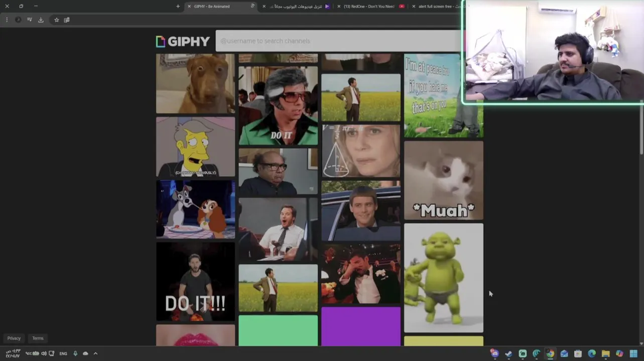The height and width of the screenshot is (361, 644).
Task: Click the battery status tray icon
Action: point(33,353)
